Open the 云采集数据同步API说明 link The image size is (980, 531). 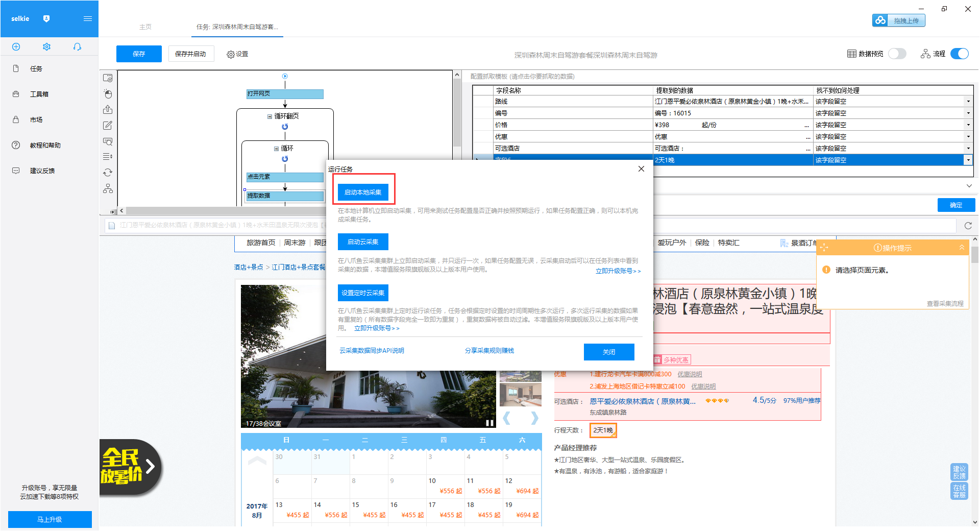[372, 351]
